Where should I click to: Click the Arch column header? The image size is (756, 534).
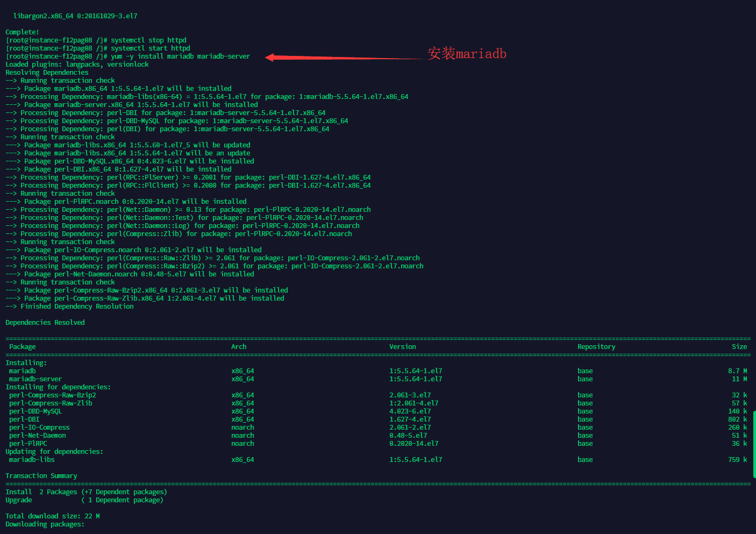(x=239, y=346)
